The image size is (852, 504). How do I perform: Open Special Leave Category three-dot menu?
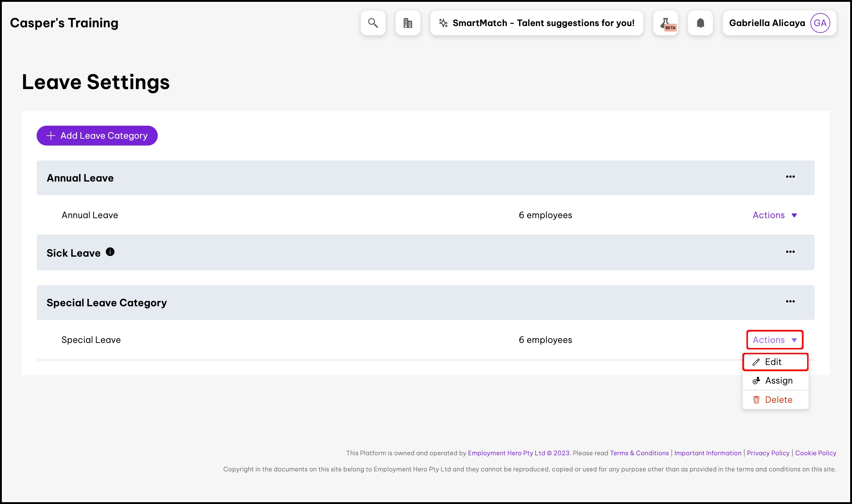tap(790, 302)
